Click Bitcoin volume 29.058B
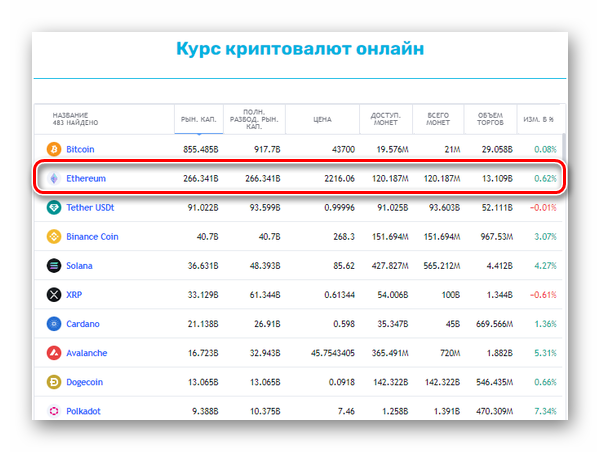The width and height of the screenshot is (600, 452). [x=497, y=149]
